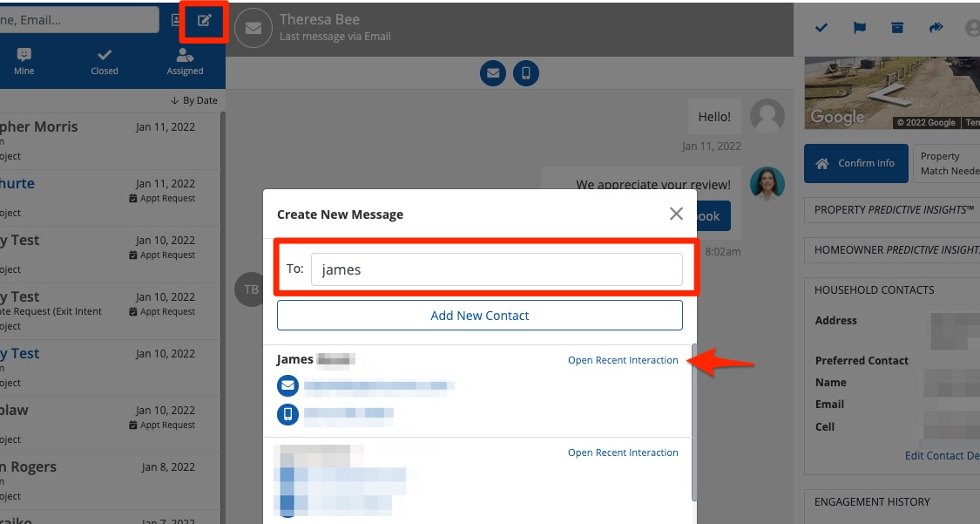Expand Property Predictive Insights section
This screenshot has width=980, height=524.
pyautogui.click(x=894, y=210)
